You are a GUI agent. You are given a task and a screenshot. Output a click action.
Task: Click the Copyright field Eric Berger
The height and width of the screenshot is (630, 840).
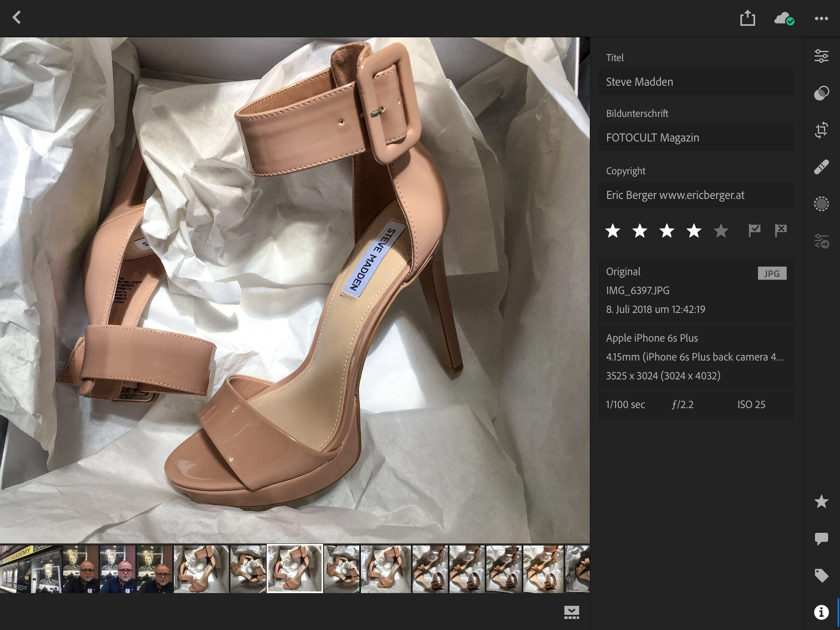696,195
